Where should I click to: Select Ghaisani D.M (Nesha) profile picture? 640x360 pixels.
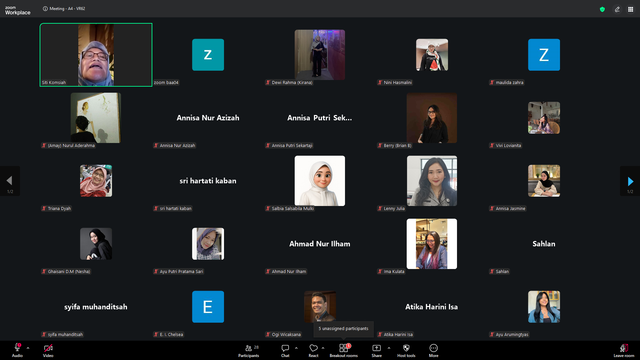point(96,244)
